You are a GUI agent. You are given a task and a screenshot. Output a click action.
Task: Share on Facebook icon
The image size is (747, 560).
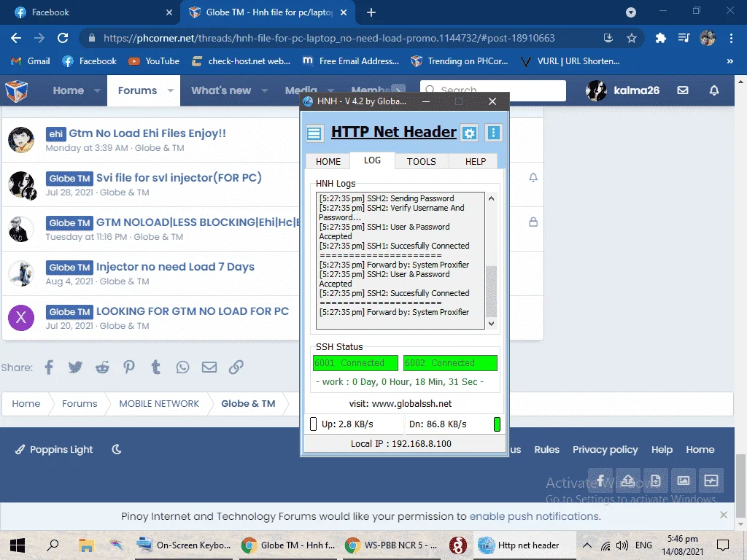[x=49, y=367]
